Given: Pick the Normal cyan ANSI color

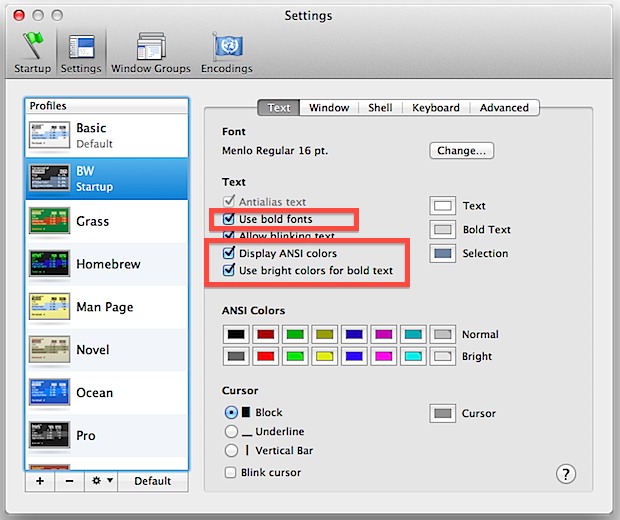Looking at the screenshot, I should coord(413,335).
